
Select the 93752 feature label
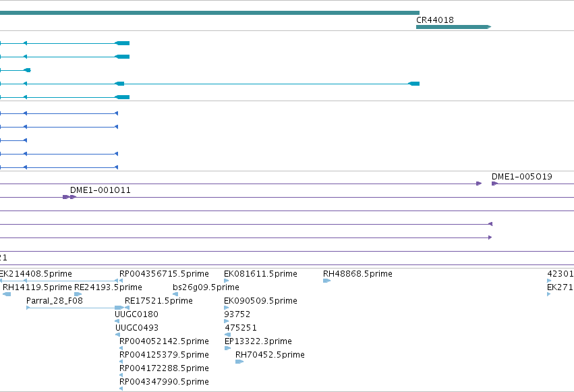237,314
